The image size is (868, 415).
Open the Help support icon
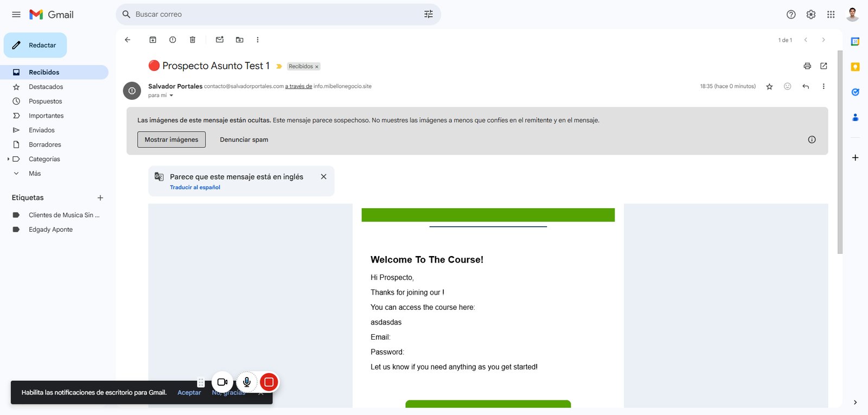click(791, 15)
